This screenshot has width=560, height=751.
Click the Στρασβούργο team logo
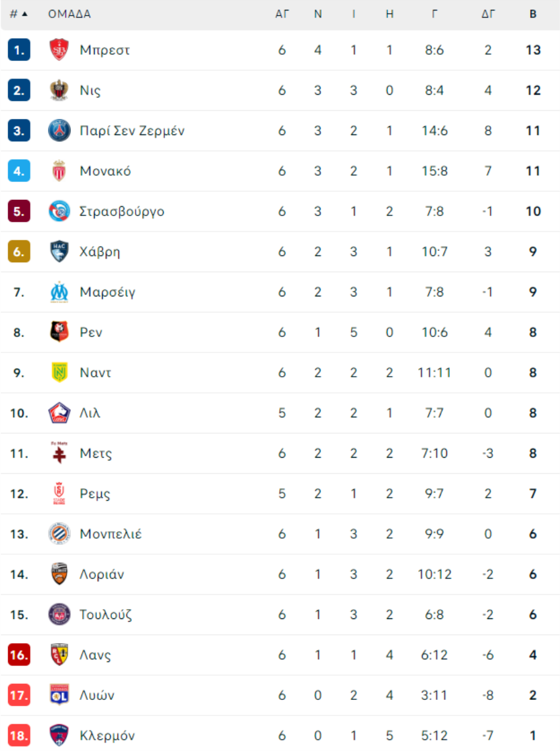pos(59,211)
